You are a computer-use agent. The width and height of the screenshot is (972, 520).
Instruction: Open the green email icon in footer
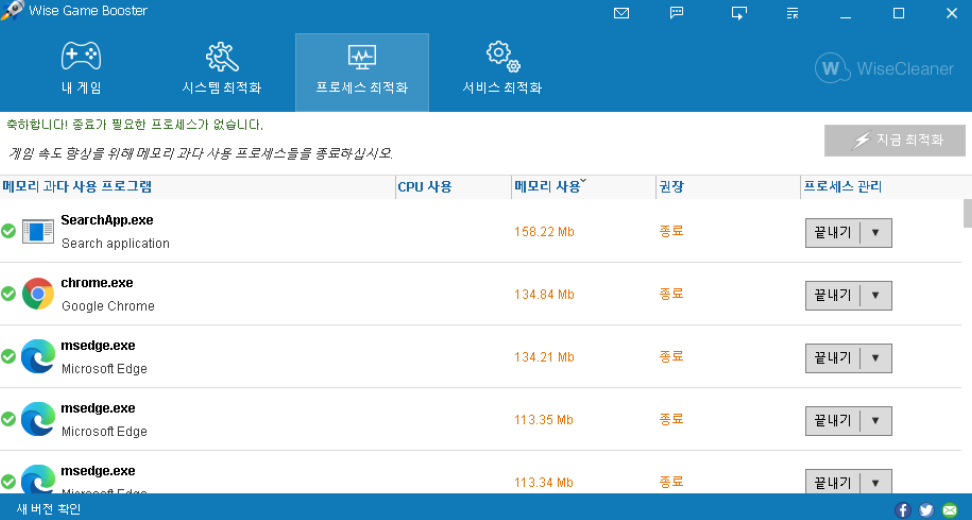[950, 510]
